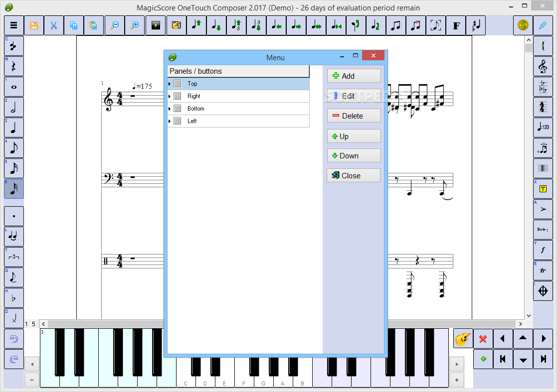Click the brace bracket icon in right panel
This screenshot has height=392, width=557.
(543, 46)
